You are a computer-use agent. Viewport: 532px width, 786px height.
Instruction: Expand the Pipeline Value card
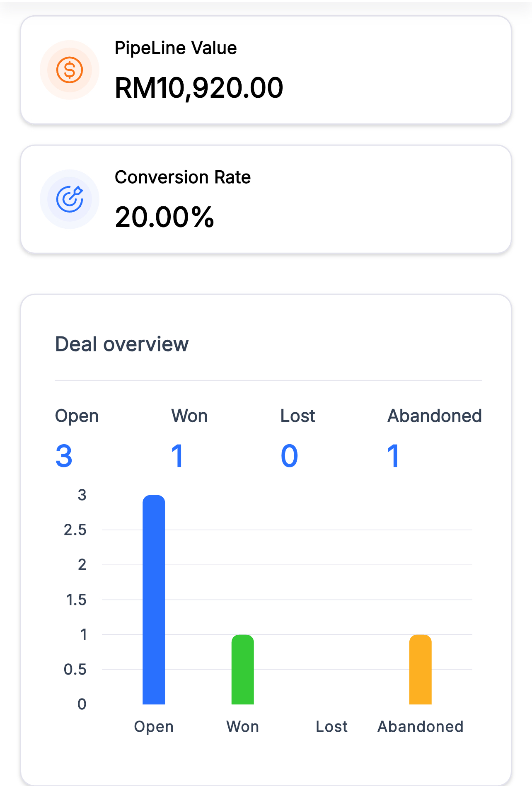[266, 70]
